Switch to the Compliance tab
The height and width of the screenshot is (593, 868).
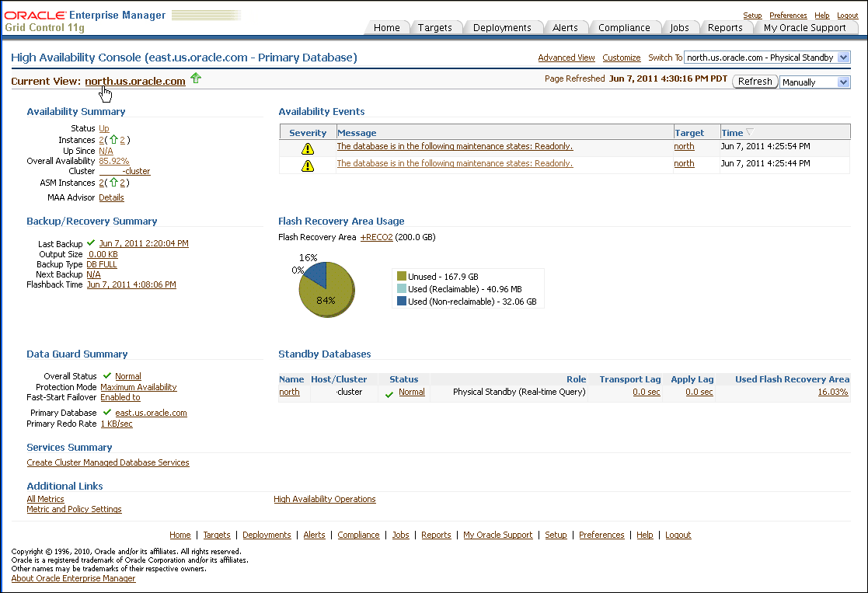[x=624, y=28]
